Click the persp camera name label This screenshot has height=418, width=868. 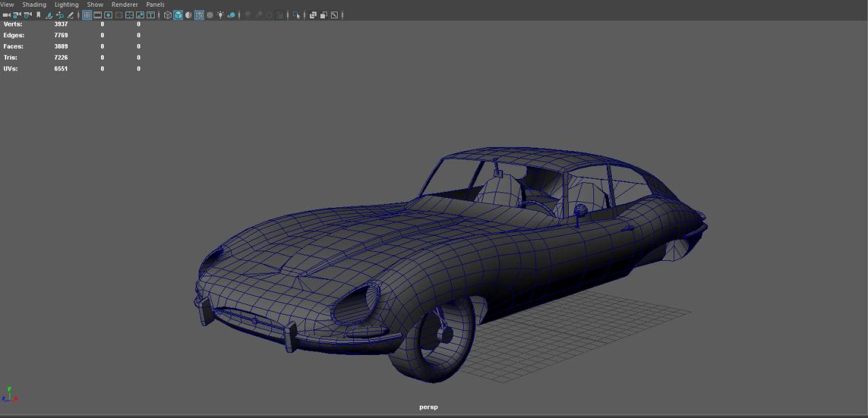click(429, 407)
